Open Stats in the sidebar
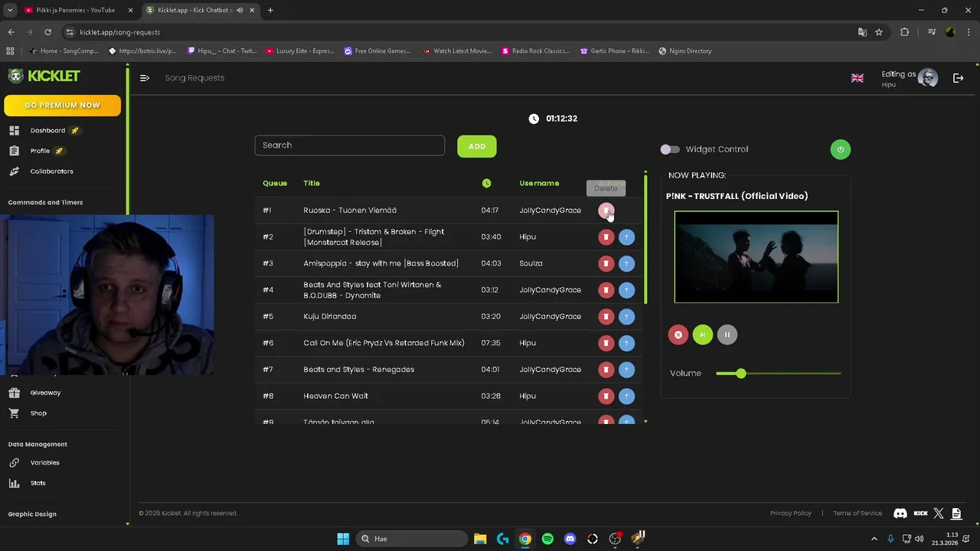980x551 pixels. pos(38,483)
